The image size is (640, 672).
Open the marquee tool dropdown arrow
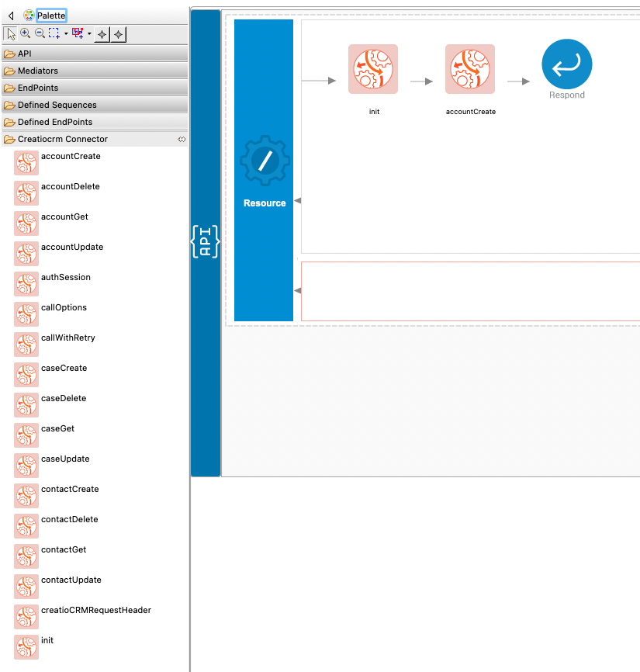pyautogui.click(x=65, y=33)
